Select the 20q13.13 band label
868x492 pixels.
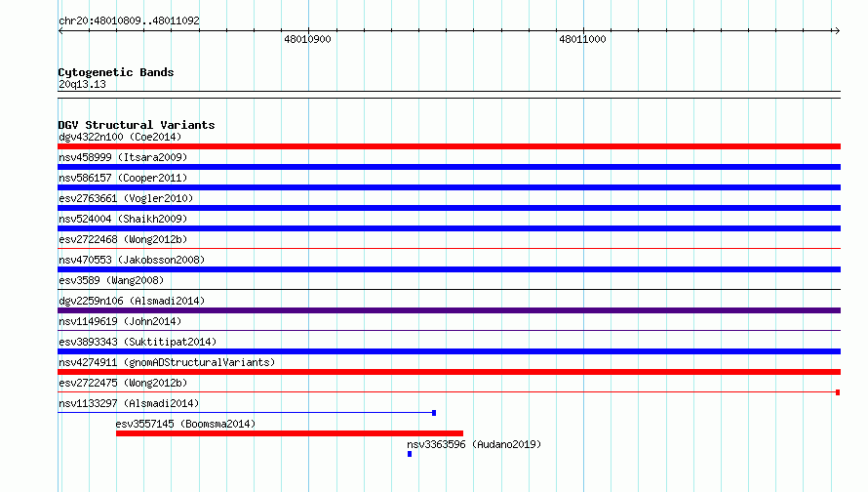pos(82,84)
